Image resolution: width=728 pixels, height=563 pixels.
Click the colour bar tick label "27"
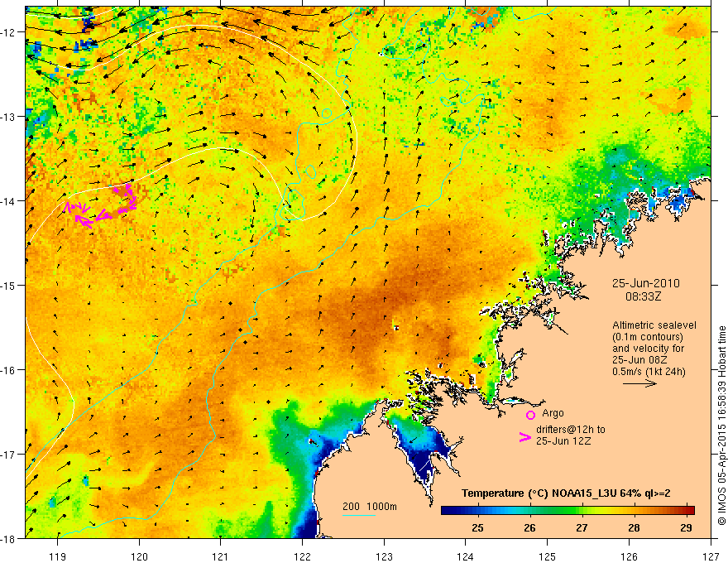[582, 527]
